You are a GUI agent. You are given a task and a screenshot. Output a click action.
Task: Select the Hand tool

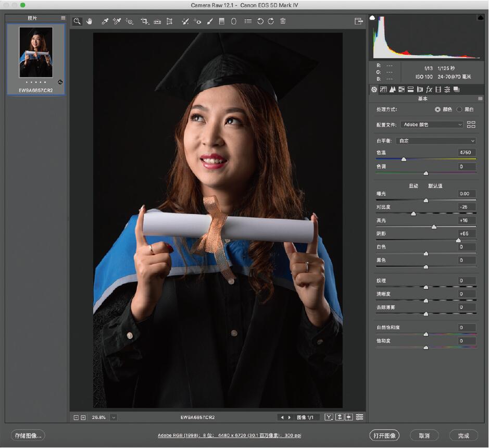[x=90, y=21]
